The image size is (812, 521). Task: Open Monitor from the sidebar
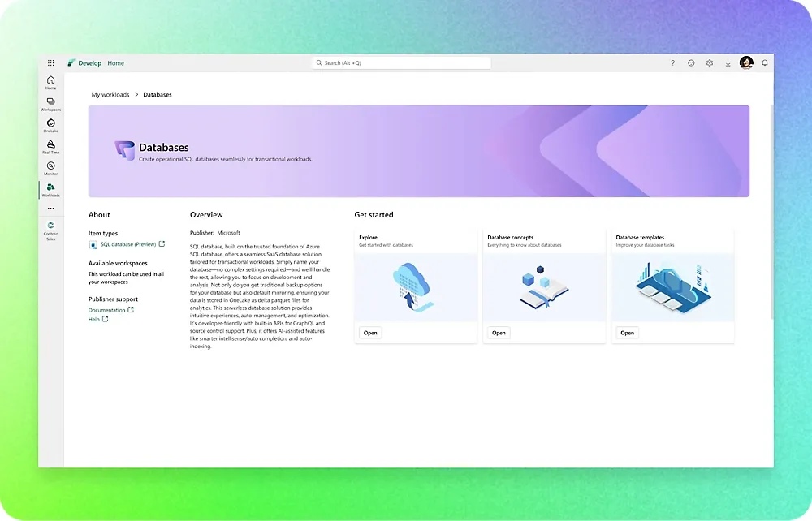pos(50,168)
